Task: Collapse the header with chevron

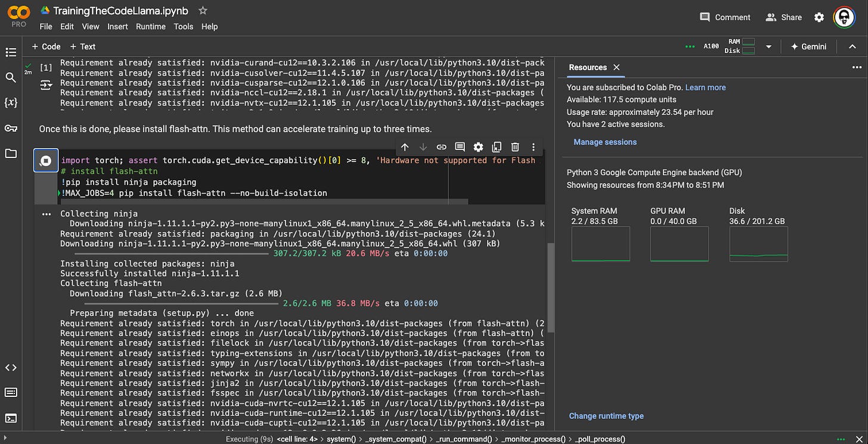Action: click(x=852, y=46)
